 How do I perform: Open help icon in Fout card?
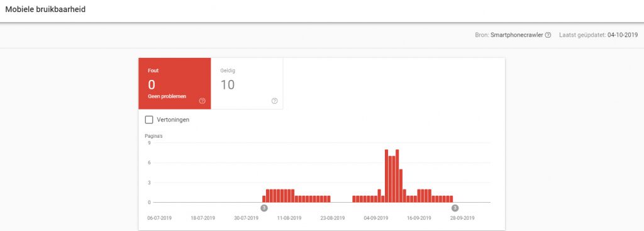point(202,101)
